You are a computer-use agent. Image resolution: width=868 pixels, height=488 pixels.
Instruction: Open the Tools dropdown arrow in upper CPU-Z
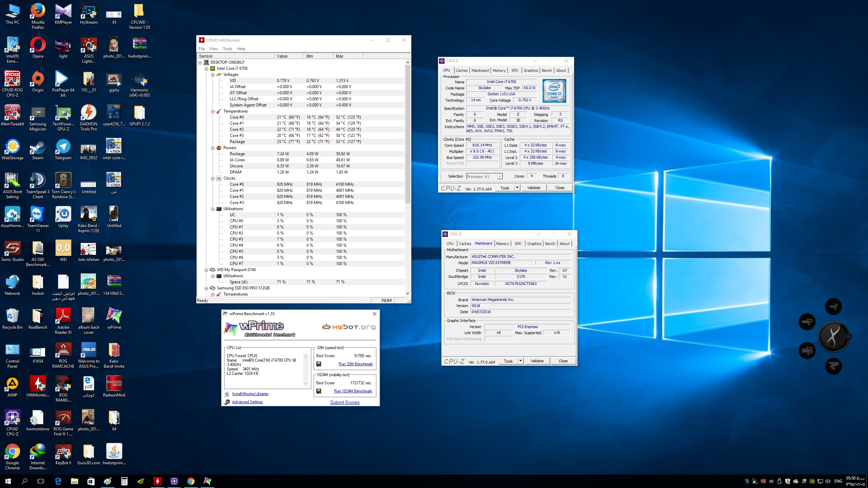[x=517, y=188]
